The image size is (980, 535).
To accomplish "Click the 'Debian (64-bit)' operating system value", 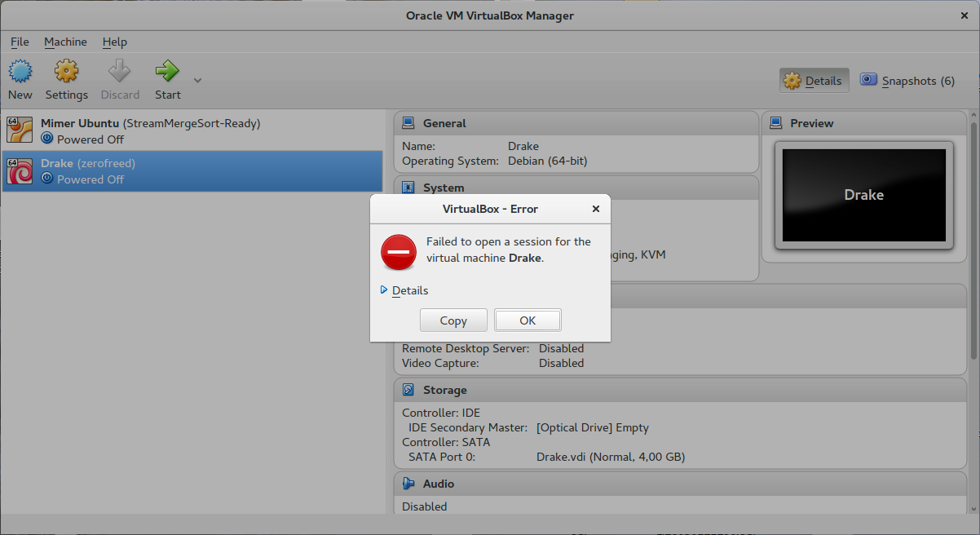I will 548,161.
